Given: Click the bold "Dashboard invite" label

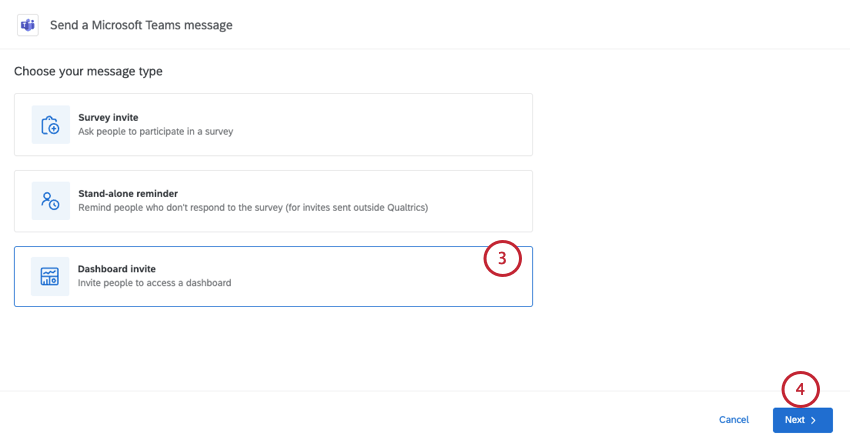Looking at the screenshot, I should pos(116,268).
